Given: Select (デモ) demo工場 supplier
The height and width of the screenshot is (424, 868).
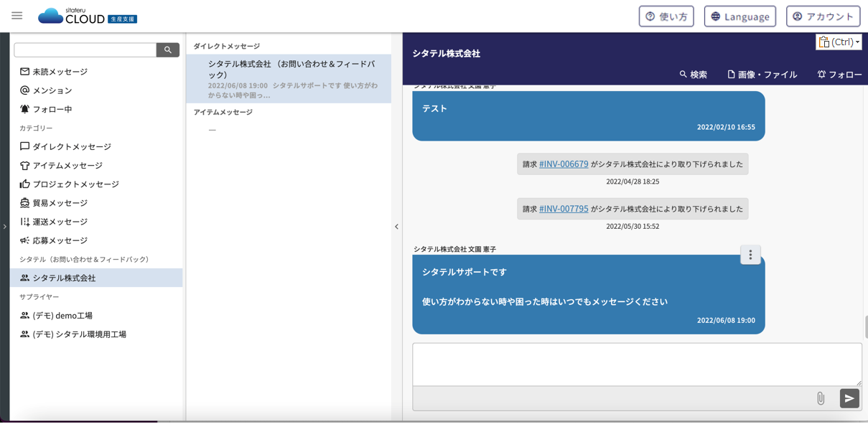Looking at the screenshot, I should point(96,315).
